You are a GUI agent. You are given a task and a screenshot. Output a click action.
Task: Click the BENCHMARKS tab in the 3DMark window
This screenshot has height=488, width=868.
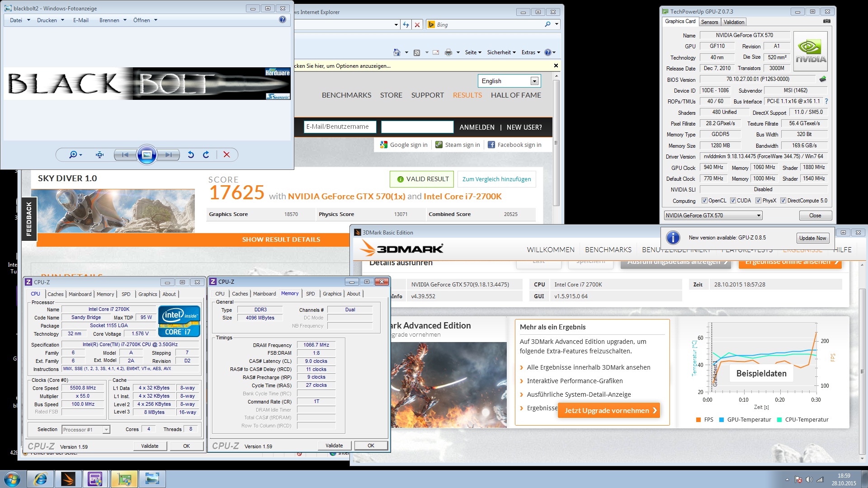tap(608, 249)
